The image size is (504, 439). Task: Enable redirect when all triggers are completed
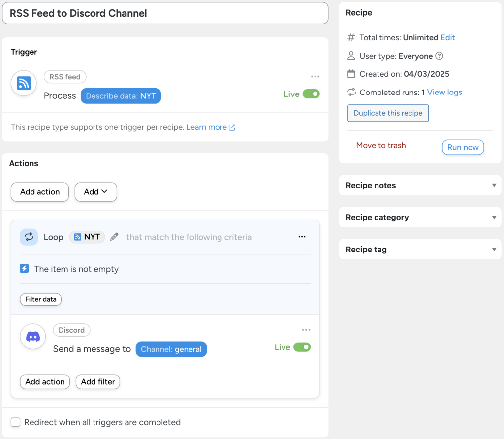tap(15, 422)
